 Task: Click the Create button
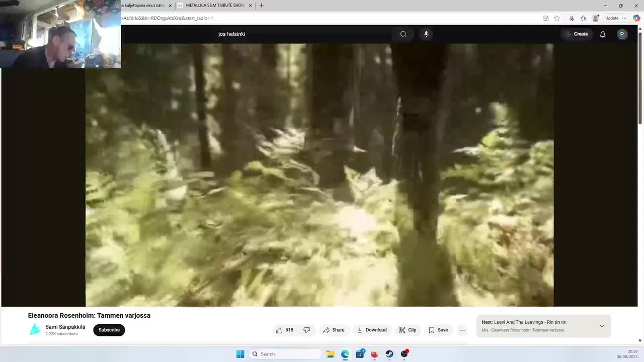pyautogui.click(x=576, y=34)
